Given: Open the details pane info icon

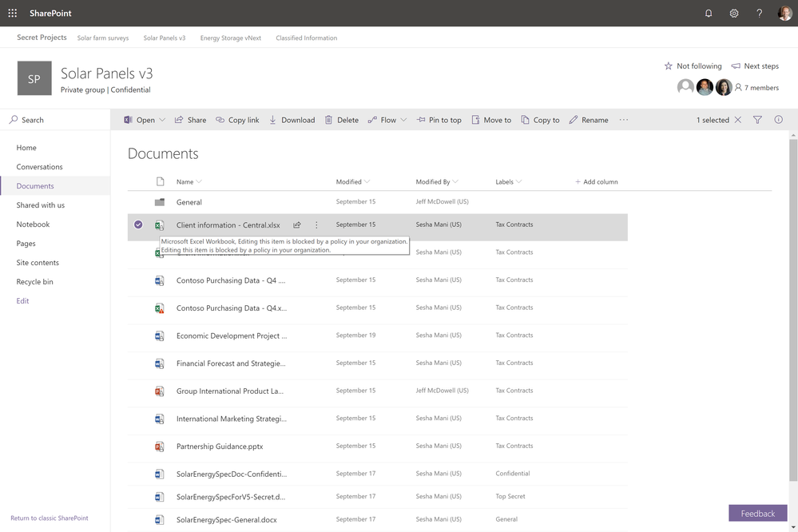Looking at the screenshot, I should [x=778, y=120].
